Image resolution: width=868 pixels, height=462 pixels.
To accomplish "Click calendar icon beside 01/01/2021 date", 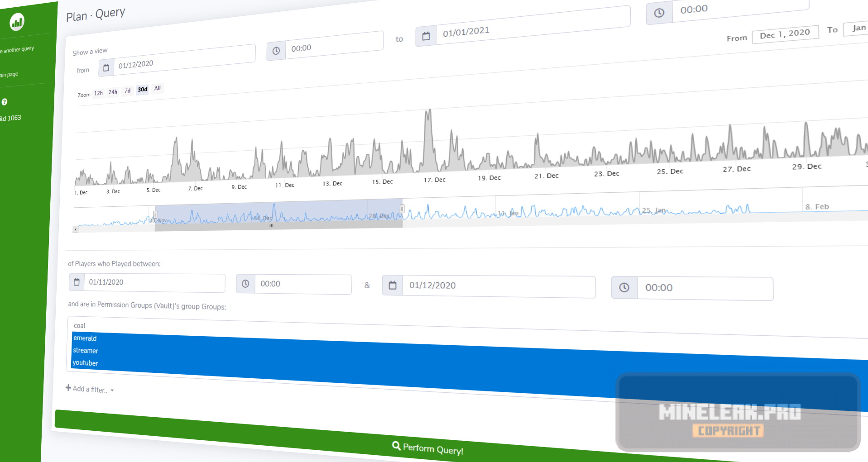I will [426, 36].
